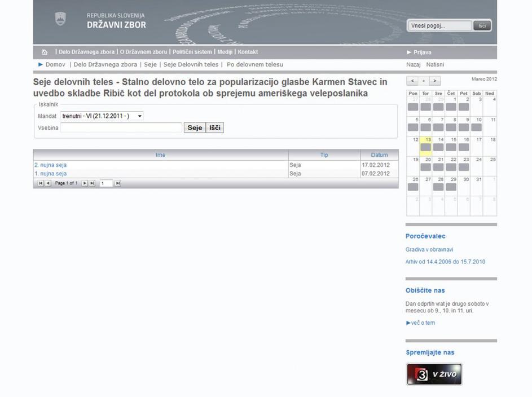This screenshot has height=397, width=532.
Task: Open the '2. nujna seja' link
Action: point(51,165)
